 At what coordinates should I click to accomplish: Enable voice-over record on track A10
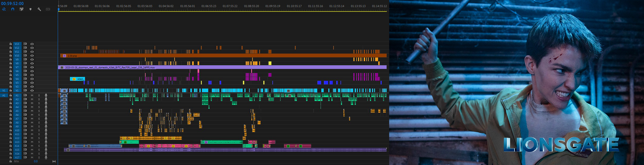click(x=46, y=130)
